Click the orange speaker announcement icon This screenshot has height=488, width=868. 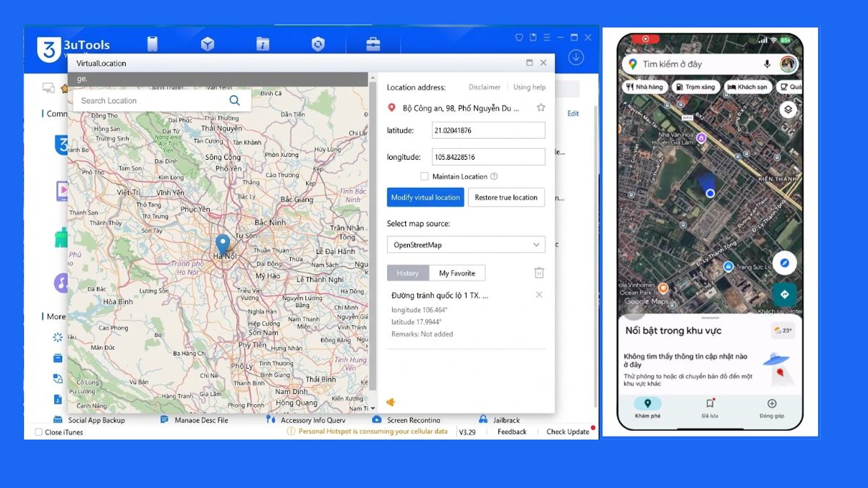(391, 403)
